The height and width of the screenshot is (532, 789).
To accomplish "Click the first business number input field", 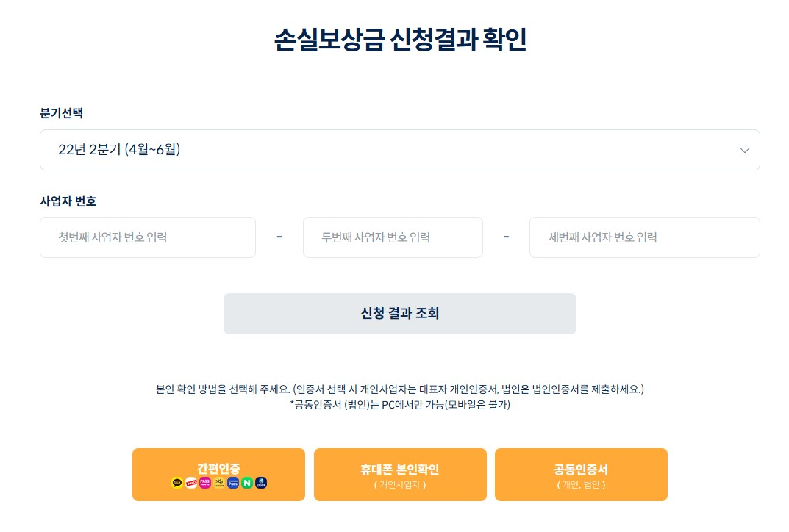I will coord(147,237).
